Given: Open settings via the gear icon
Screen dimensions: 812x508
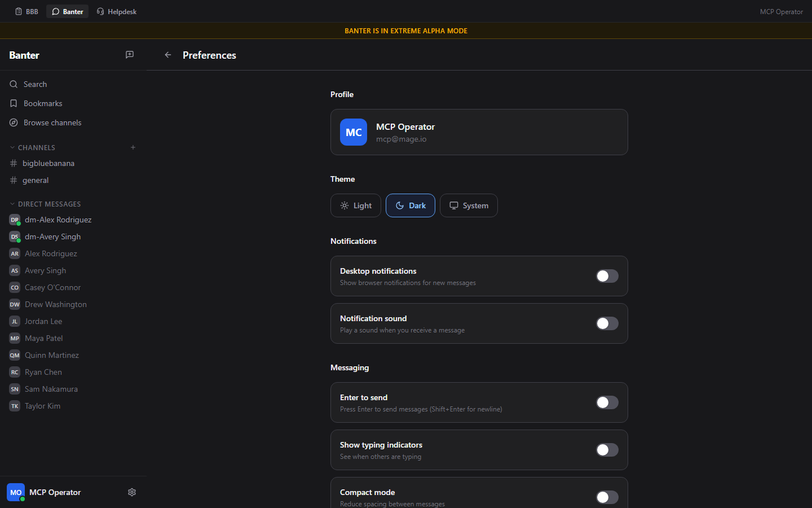Looking at the screenshot, I should (132, 492).
